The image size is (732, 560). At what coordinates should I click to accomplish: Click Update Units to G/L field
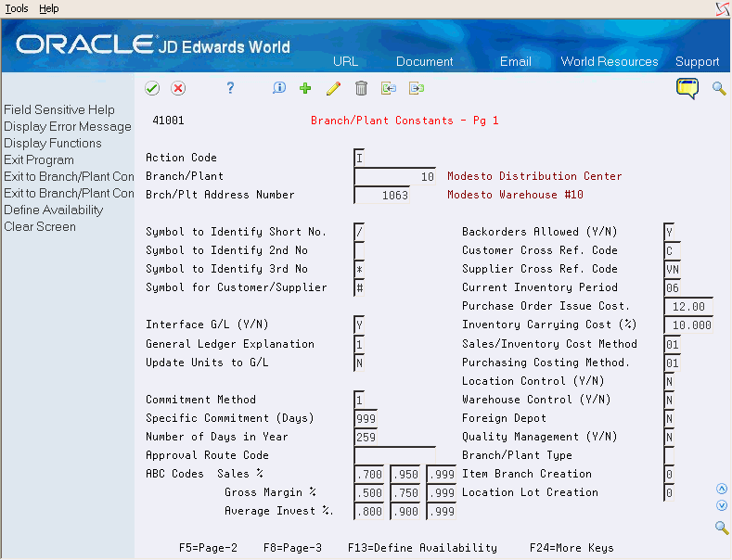point(359,363)
